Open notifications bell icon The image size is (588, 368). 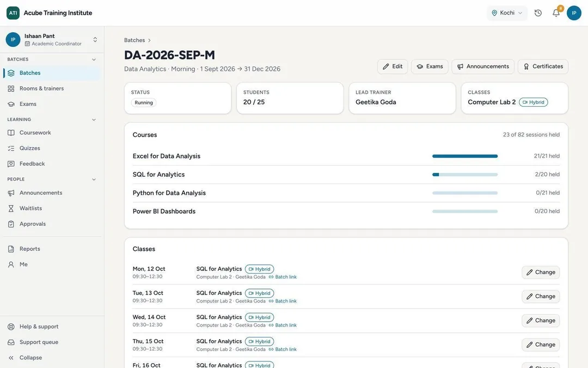[x=556, y=13]
